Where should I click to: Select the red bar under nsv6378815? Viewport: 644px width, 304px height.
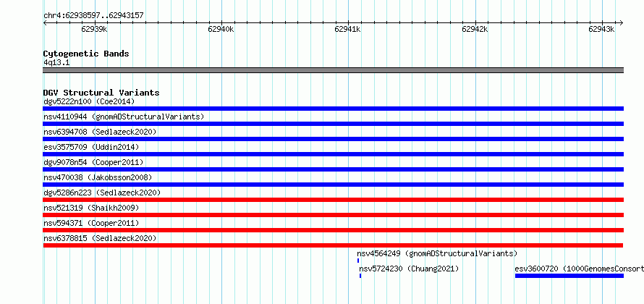tap(333, 245)
